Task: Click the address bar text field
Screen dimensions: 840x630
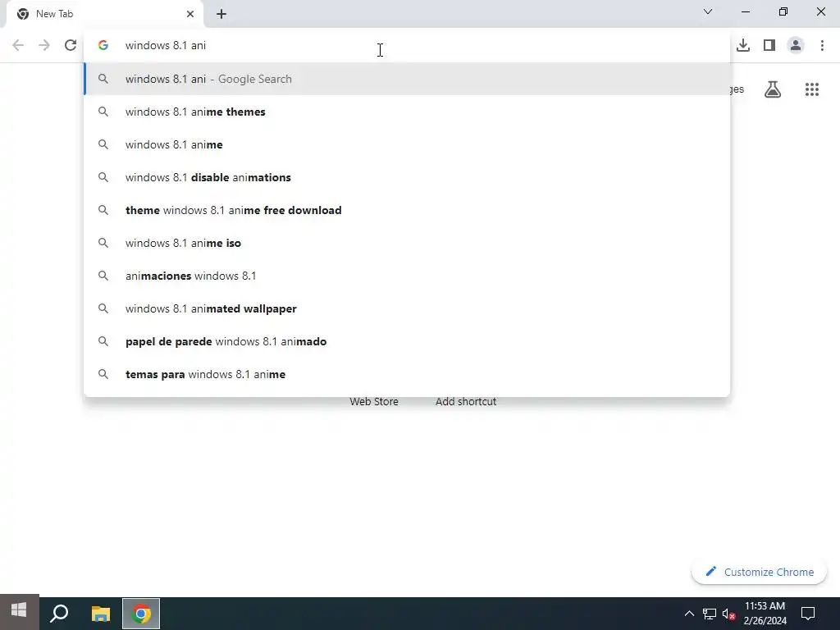Action: tap(407, 46)
